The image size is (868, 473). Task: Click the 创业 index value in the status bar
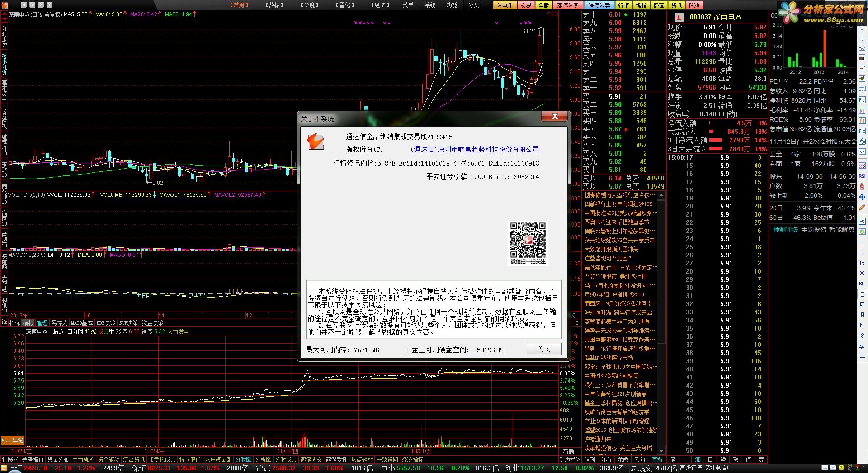click(x=532, y=468)
